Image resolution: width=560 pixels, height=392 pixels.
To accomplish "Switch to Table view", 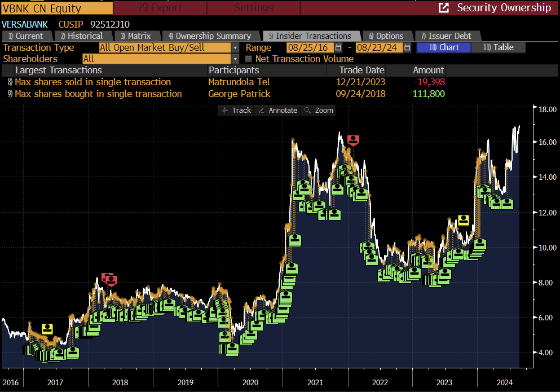I will [x=498, y=47].
